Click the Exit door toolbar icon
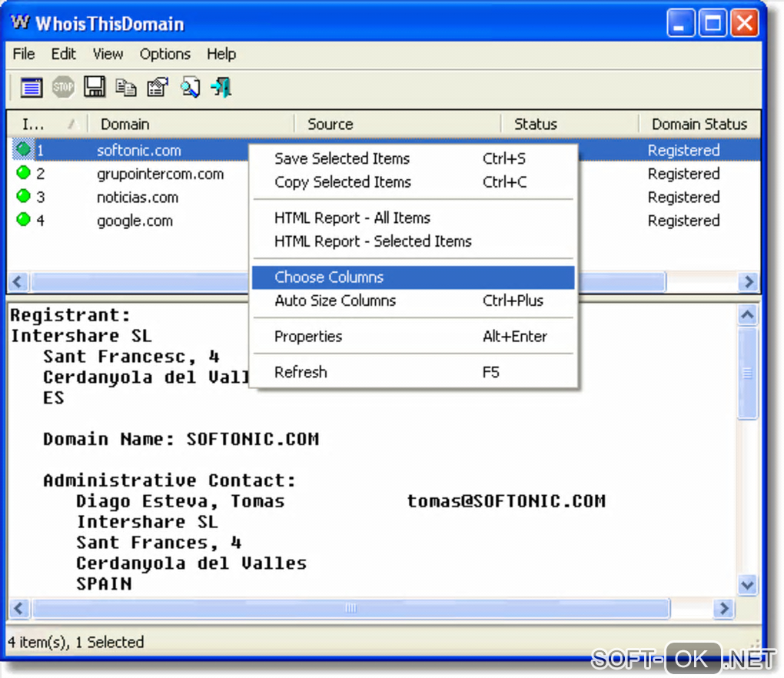 click(x=221, y=88)
